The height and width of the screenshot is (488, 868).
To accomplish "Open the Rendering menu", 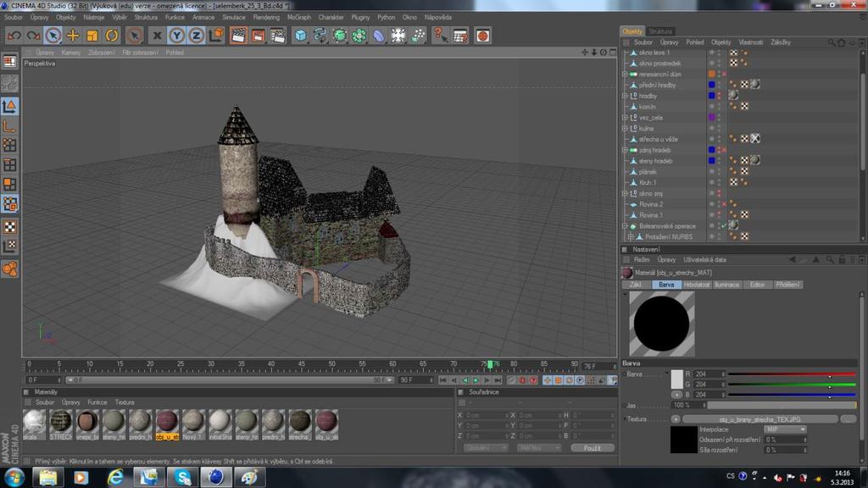I will [x=266, y=17].
